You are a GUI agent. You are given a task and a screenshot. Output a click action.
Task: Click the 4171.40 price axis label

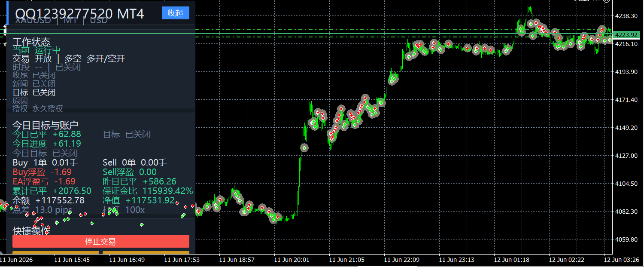point(626,100)
